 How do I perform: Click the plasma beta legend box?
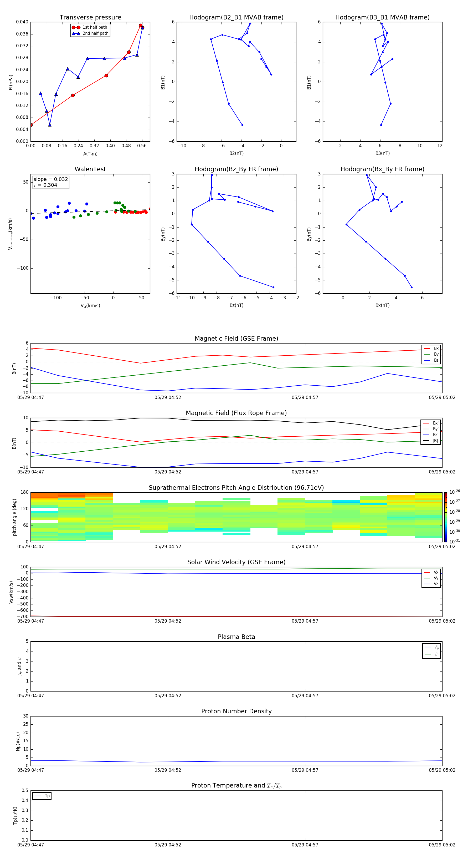[x=431, y=651]
